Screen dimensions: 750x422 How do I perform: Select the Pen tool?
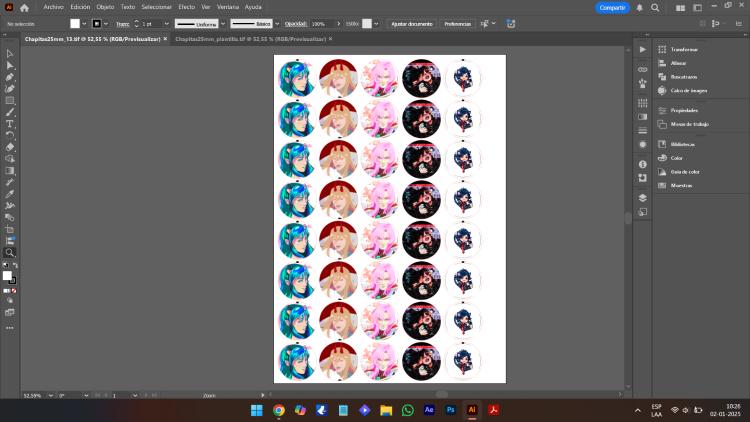(x=10, y=77)
